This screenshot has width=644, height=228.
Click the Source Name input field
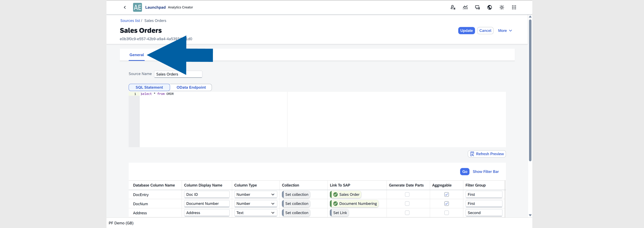pyautogui.click(x=178, y=74)
